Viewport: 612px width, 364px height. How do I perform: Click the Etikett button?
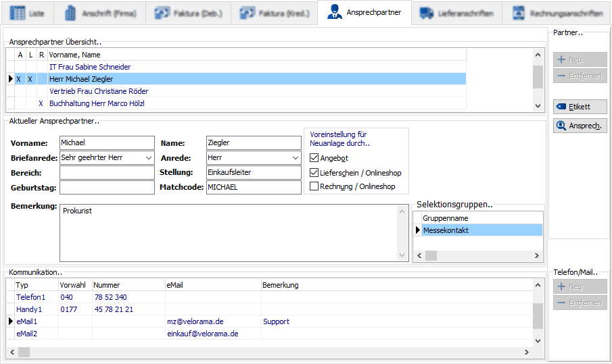coord(580,107)
